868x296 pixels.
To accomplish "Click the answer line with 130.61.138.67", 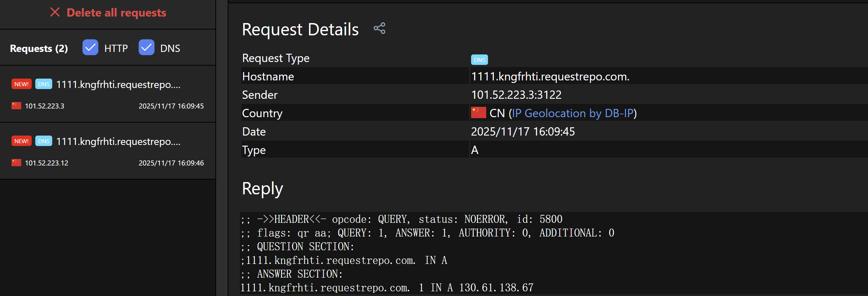I will [387, 288].
